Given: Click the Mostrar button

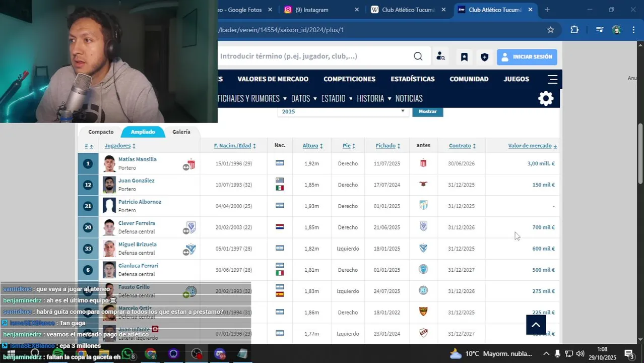Looking at the screenshot, I should (x=427, y=111).
